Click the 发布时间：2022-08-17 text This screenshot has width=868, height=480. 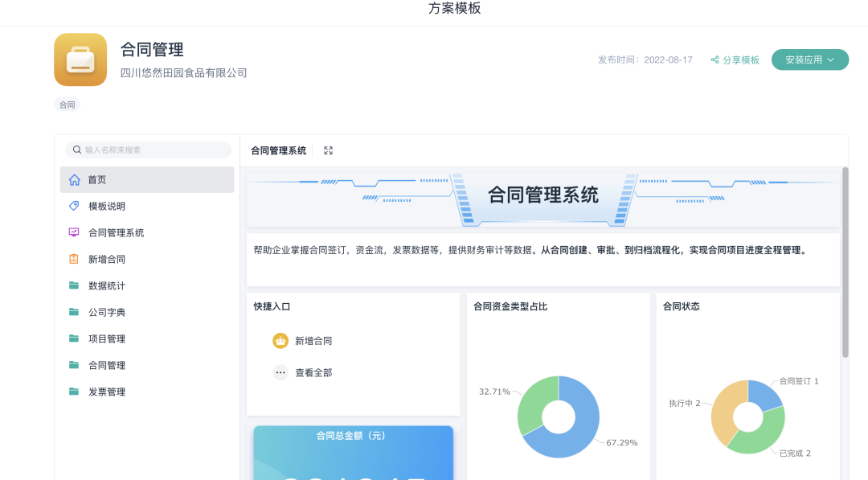[645, 59]
